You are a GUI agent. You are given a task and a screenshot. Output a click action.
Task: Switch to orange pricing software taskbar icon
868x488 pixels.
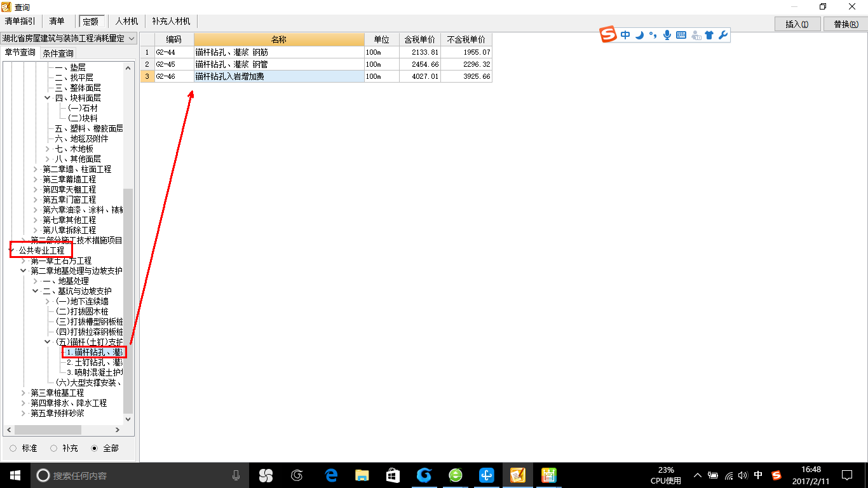pos(517,475)
